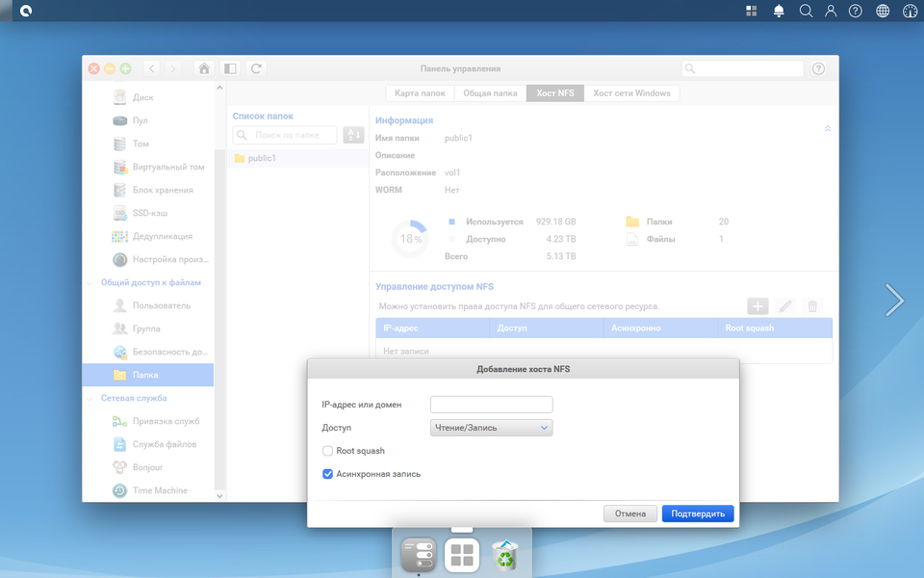Open the user account icon in top bar
The width and height of the screenshot is (924, 578).
click(831, 11)
